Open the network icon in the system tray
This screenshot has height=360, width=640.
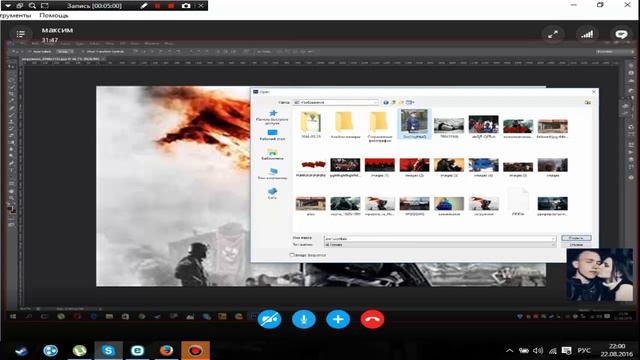click(553, 351)
